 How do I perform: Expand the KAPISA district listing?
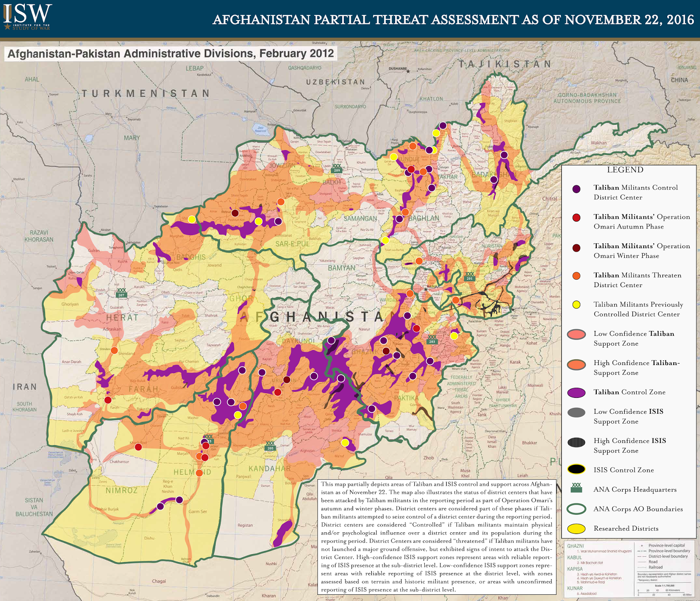(574, 568)
